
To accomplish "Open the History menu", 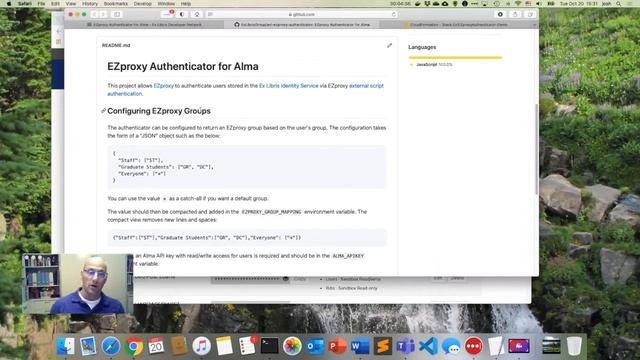I will point(90,3).
